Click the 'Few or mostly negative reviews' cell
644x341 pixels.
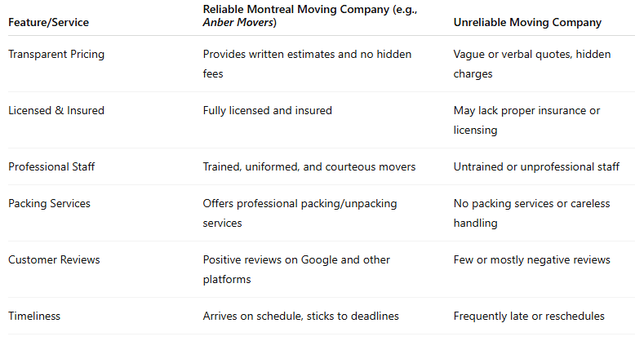tap(531, 259)
